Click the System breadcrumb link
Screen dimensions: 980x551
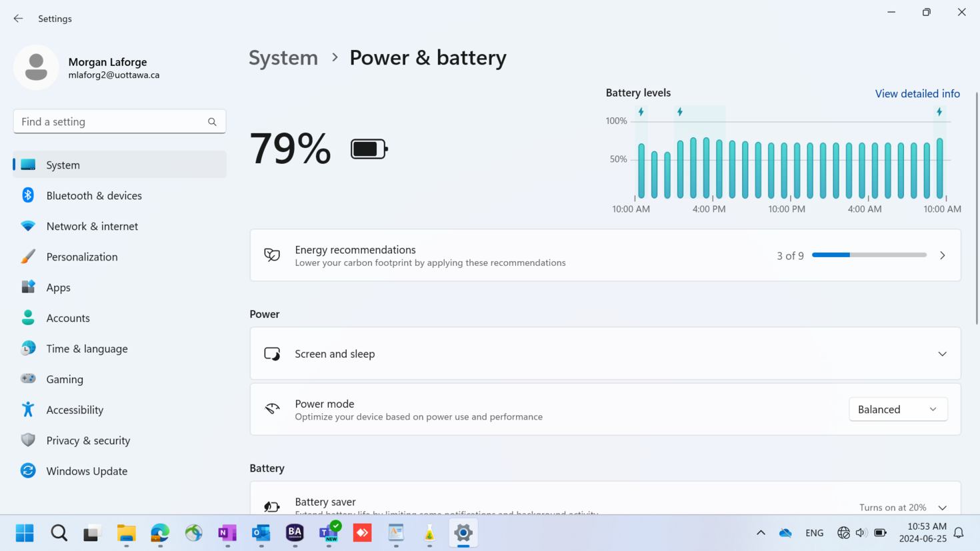coord(283,58)
